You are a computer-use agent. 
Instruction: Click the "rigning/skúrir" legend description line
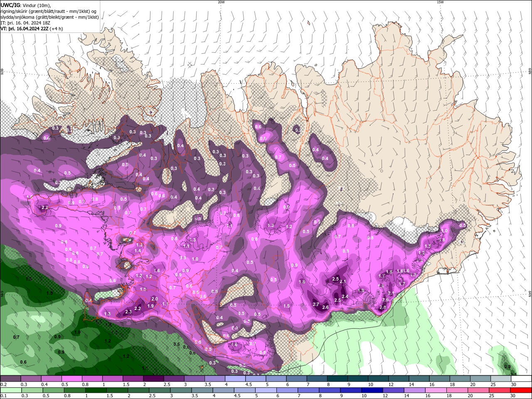click(49, 11)
